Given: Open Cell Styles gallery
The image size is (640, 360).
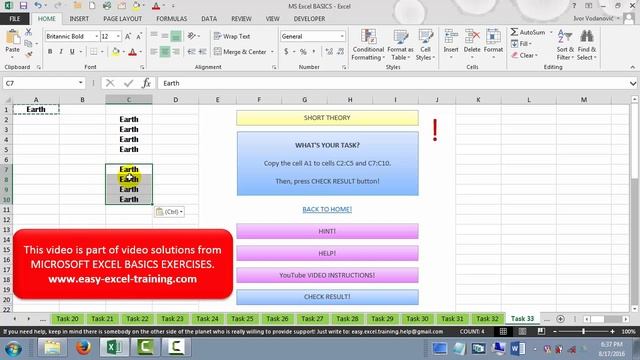Looking at the screenshot, I should [425, 45].
